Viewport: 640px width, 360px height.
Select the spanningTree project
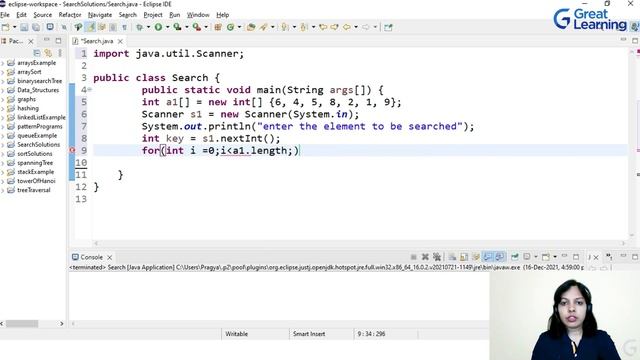(x=35, y=162)
